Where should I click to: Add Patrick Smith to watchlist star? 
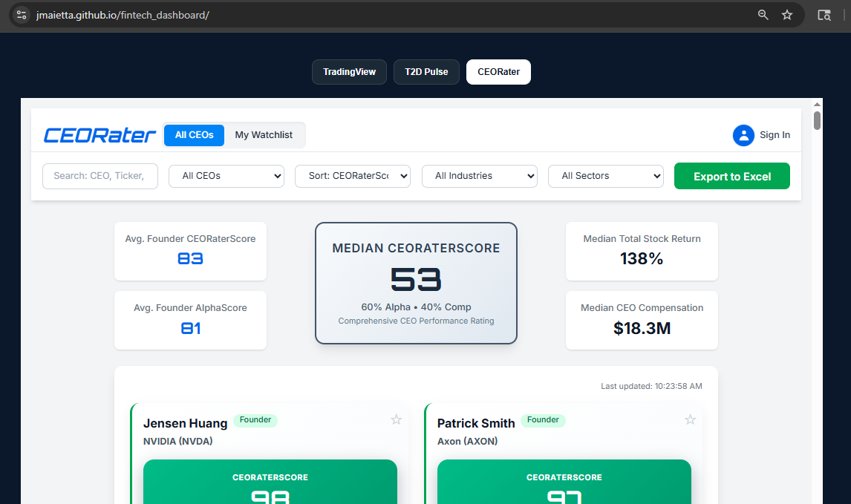691,419
